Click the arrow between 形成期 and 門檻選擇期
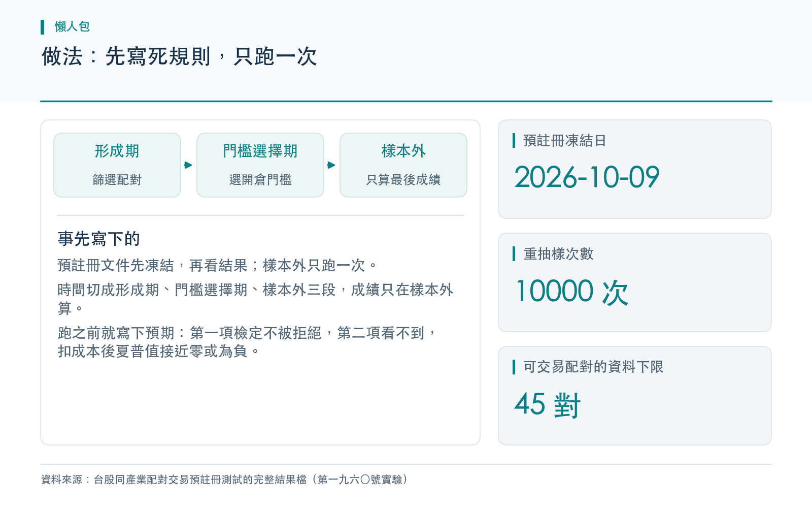Viewport: 812px width, 508px height. (188, 165)
